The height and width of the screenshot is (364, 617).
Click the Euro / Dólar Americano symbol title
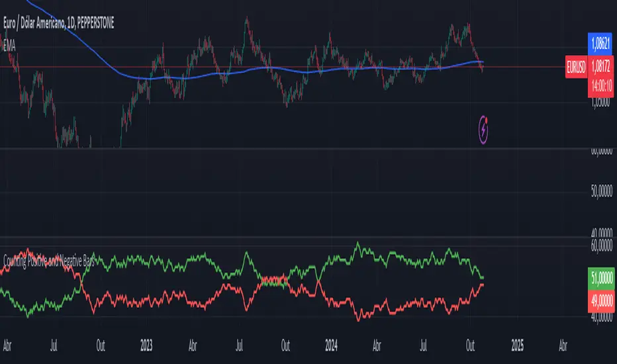[59, 23]
